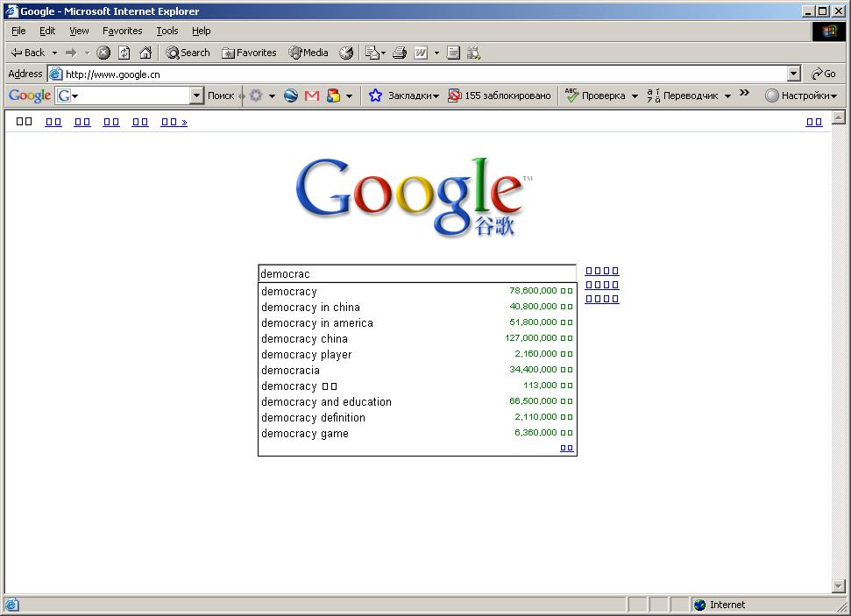Select the 'democracy china' suggestion

pos(417,338)
